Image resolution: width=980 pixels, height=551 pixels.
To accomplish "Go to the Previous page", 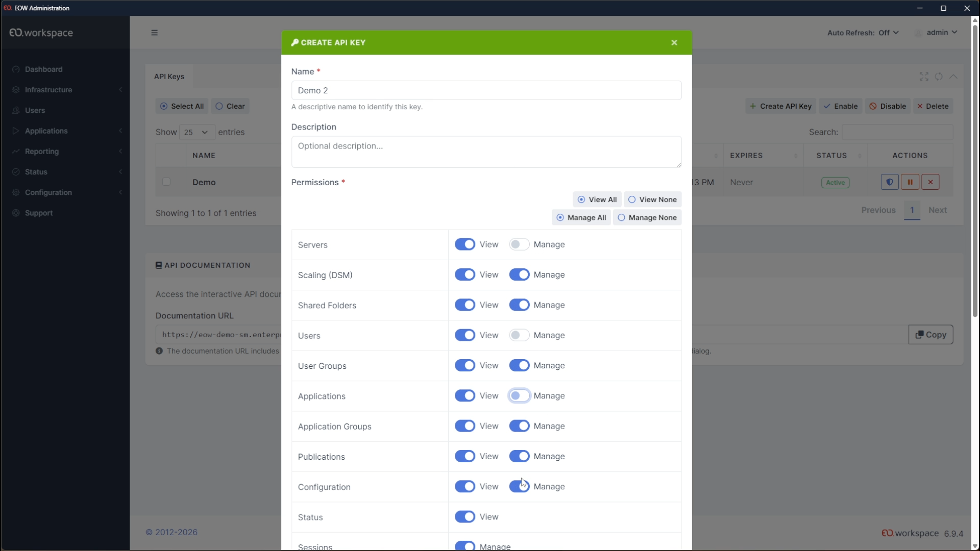I will (x=878, y=210).
